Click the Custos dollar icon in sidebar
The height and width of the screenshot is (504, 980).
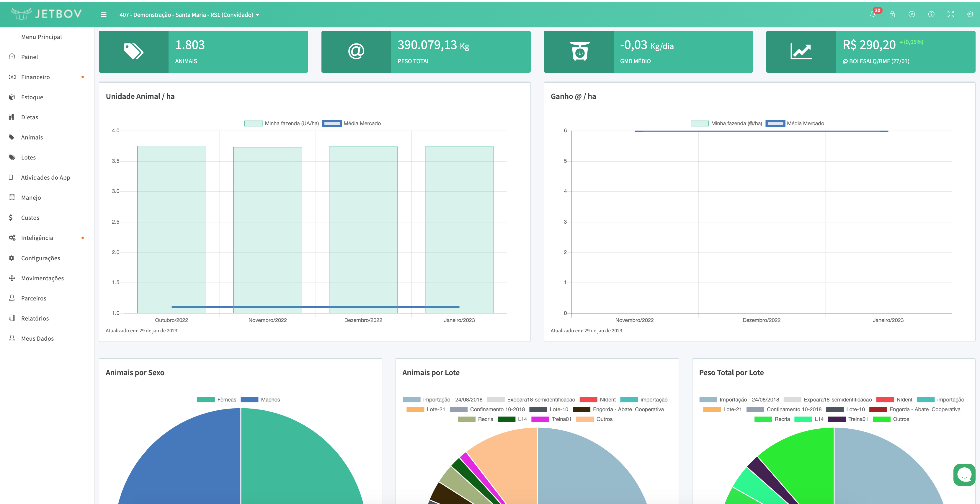pos(11,217)
